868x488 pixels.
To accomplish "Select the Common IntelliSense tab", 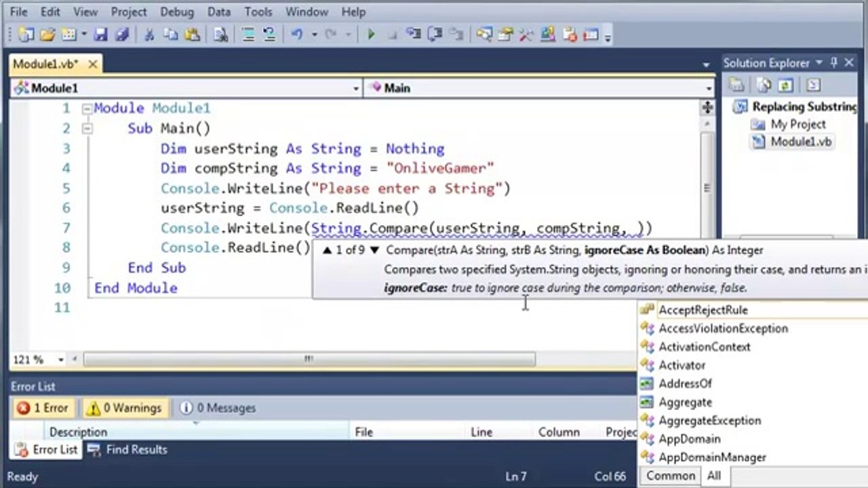I will click(671, 476).
